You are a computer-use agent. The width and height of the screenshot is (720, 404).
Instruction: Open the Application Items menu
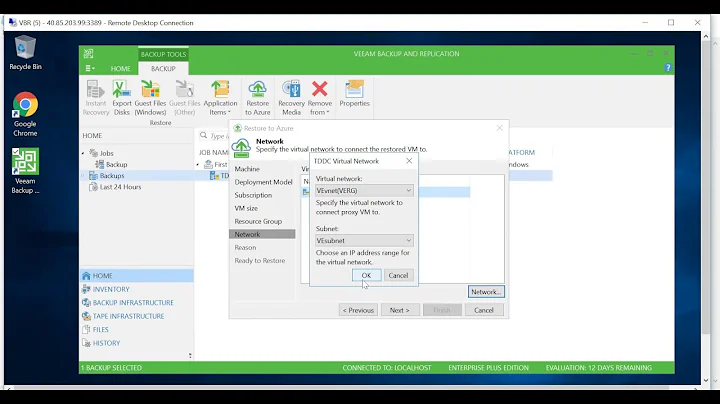pyautogui.click(x=220, y=98)
